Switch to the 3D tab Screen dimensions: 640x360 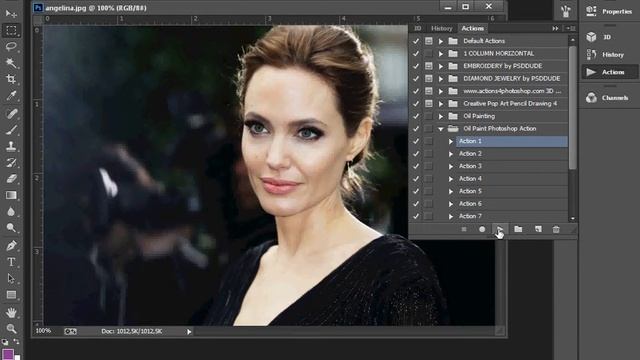[x=418, y=28]
